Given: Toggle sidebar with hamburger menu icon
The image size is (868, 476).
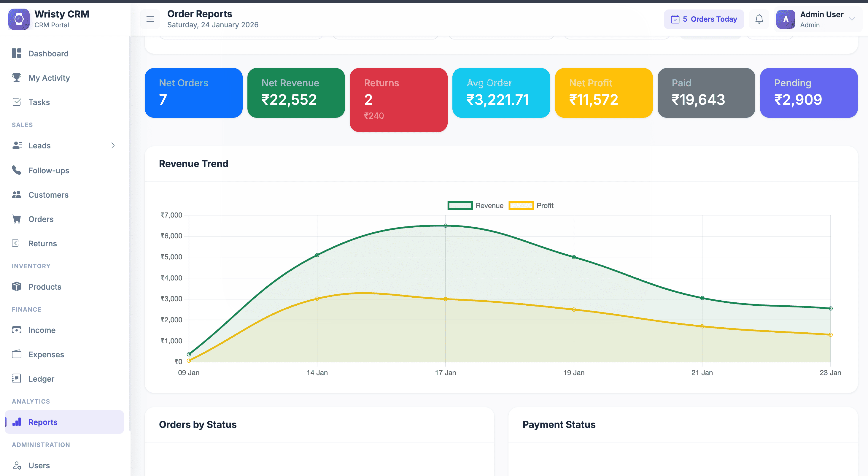Looking at the screenshot, I should [150, 19].
